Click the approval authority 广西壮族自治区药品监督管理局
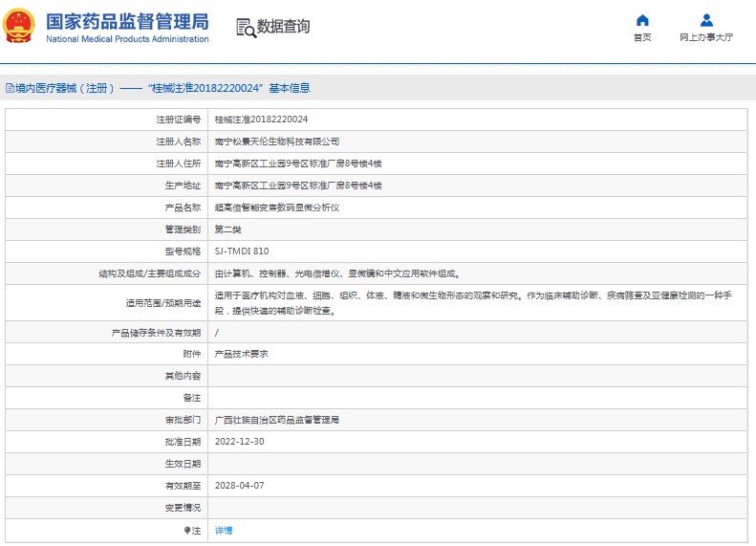The height and width of the screenshot is (546, 756). click(276, 420)
